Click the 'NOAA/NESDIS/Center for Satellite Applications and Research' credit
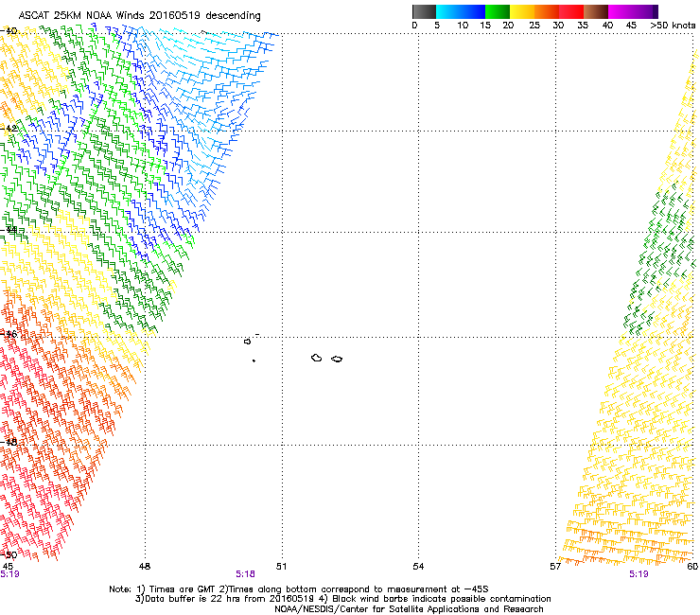Image resolution: width=700 pixels, height=615 pixels. [x=409, y=609]
